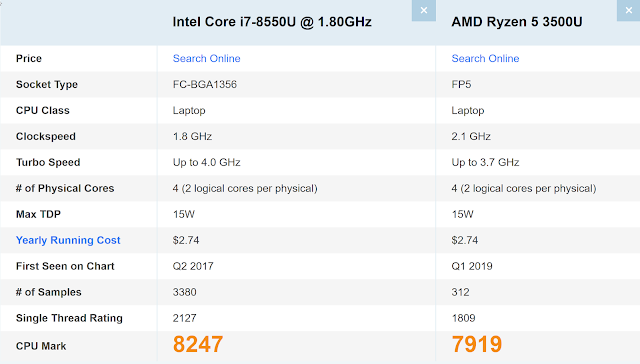Click the Max TDP row label
Screen dimensions: 640x364
click(x=38, y=214)
